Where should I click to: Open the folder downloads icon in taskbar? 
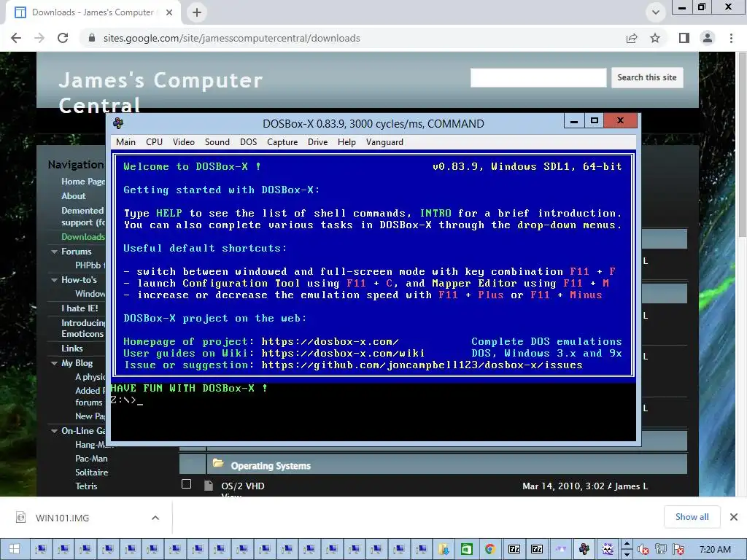[444, 550]
